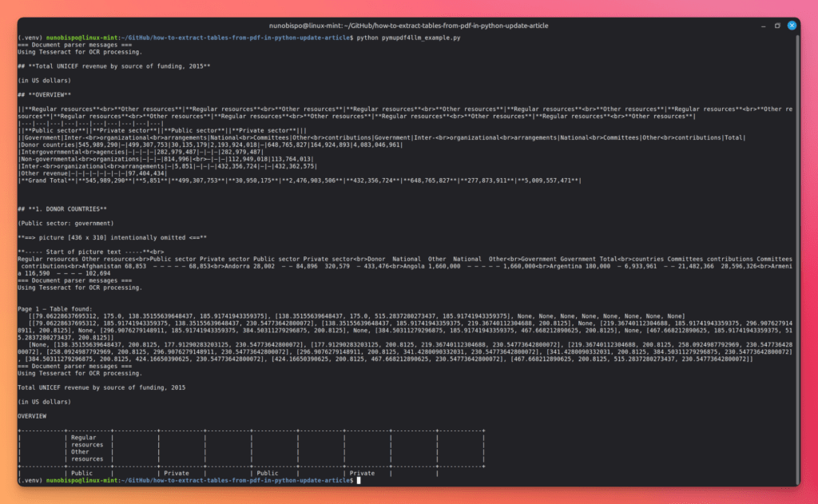The width and height of the screenshot is (818, 504).
Task: Click the '## **1. DONOR COUNTRIES**' heading
Action: 62,209
